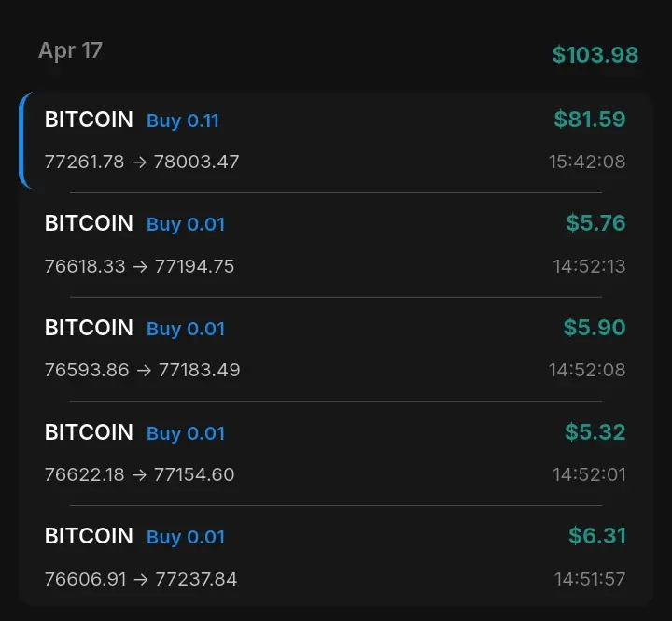
Task: Click the 14:51:57 timestamp
Action: click(590, 579)
